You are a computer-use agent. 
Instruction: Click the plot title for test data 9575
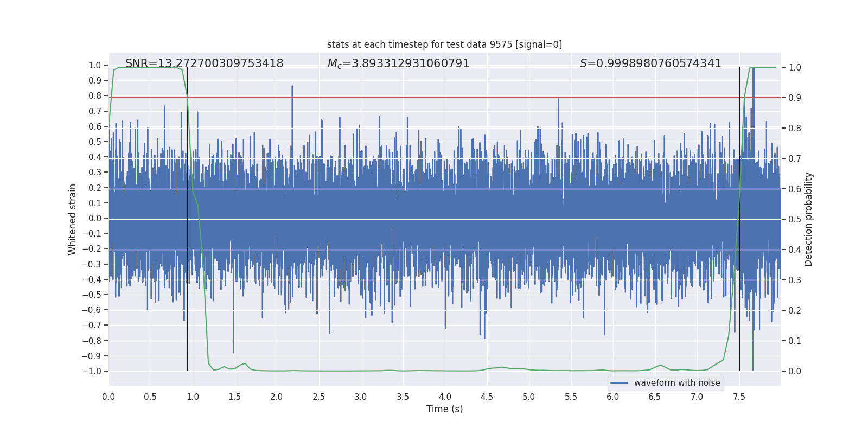click(x=444, y=44)
